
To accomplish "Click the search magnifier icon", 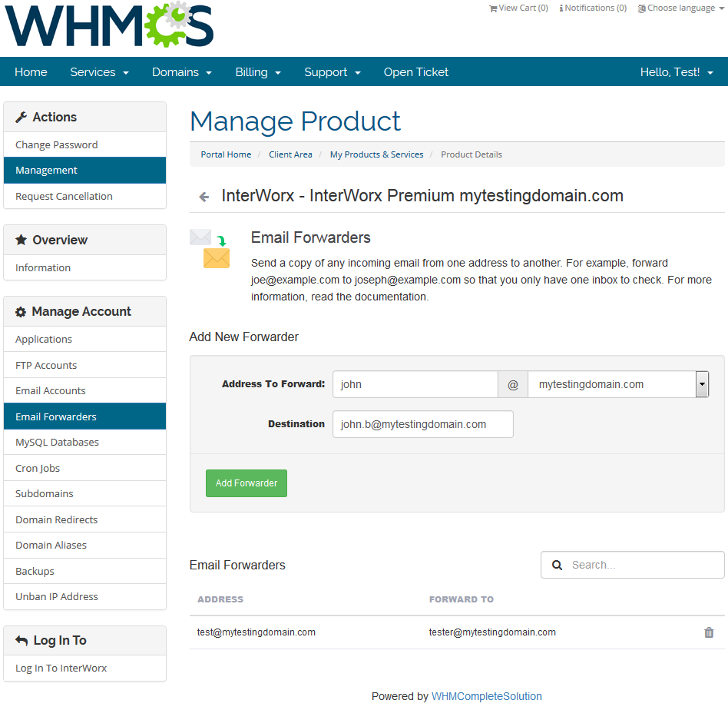I will point(557,565).
